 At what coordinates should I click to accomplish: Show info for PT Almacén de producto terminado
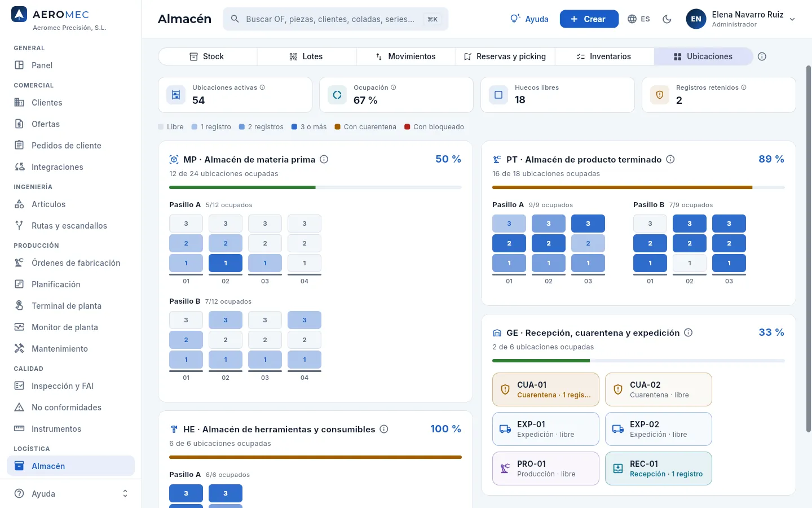670,159
